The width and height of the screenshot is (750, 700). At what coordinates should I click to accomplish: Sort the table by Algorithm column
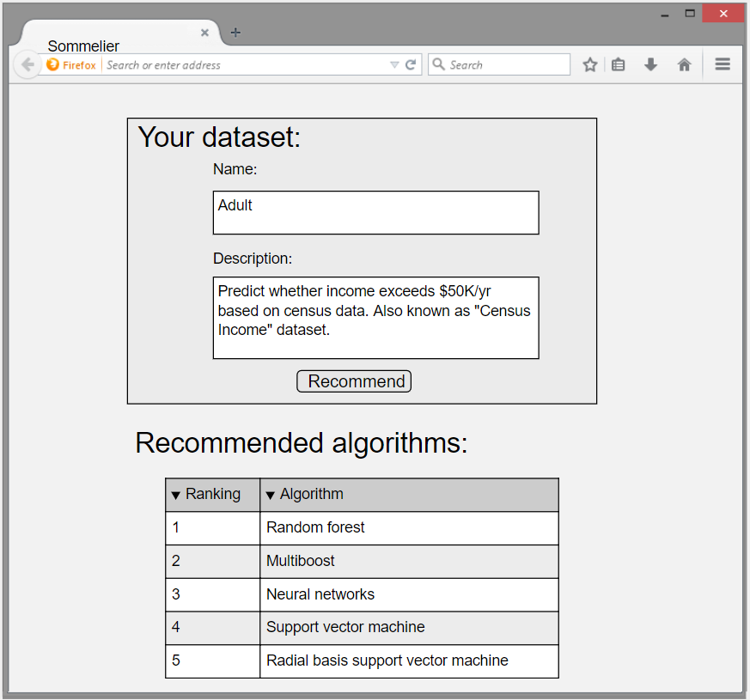[410, 495]
